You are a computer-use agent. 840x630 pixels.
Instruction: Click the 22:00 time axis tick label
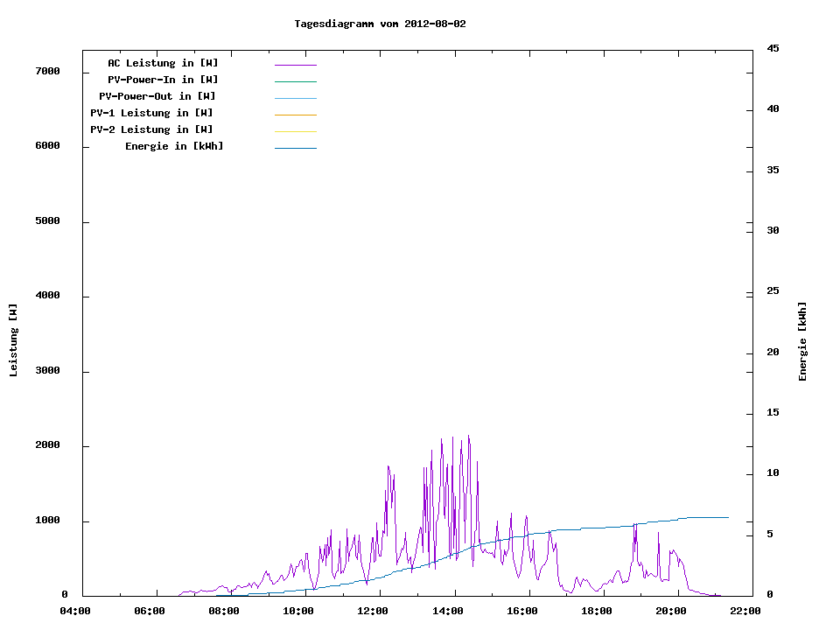pyautogui.click(x=744, y=611)
